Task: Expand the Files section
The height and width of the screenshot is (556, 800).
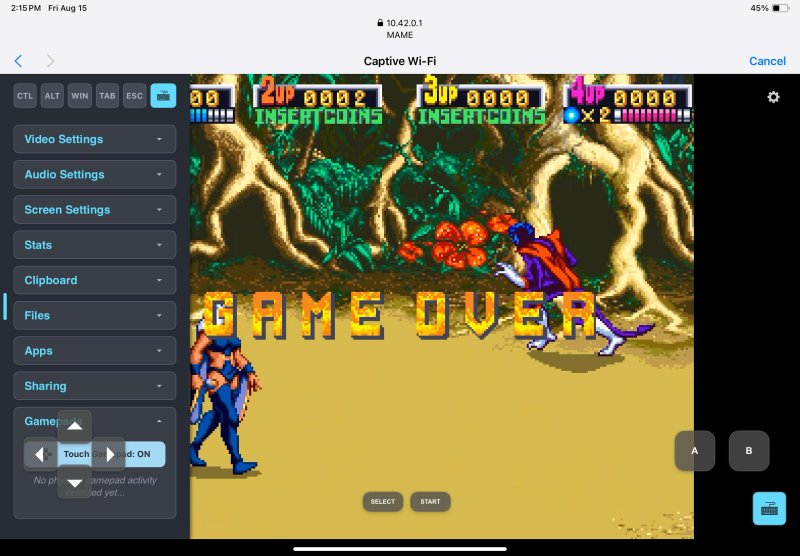Action: 95,315
